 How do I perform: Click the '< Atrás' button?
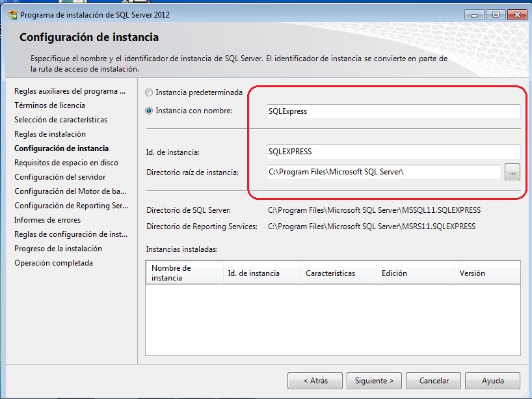315,381
